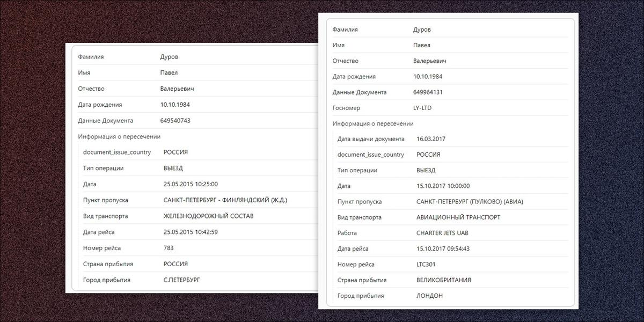
Task: Click the arrival city С.ПЕТЕРБУРГ
Action: (185, 280)
